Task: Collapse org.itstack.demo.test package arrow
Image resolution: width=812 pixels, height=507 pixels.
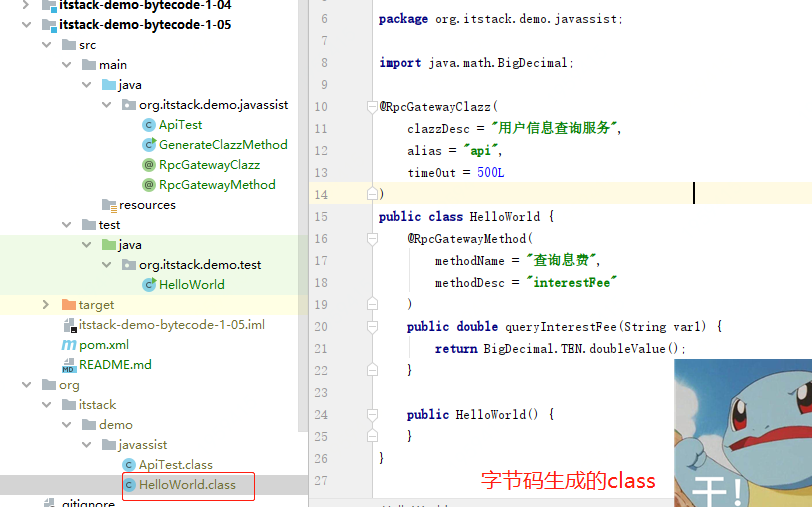Action: tap(107, 265)
